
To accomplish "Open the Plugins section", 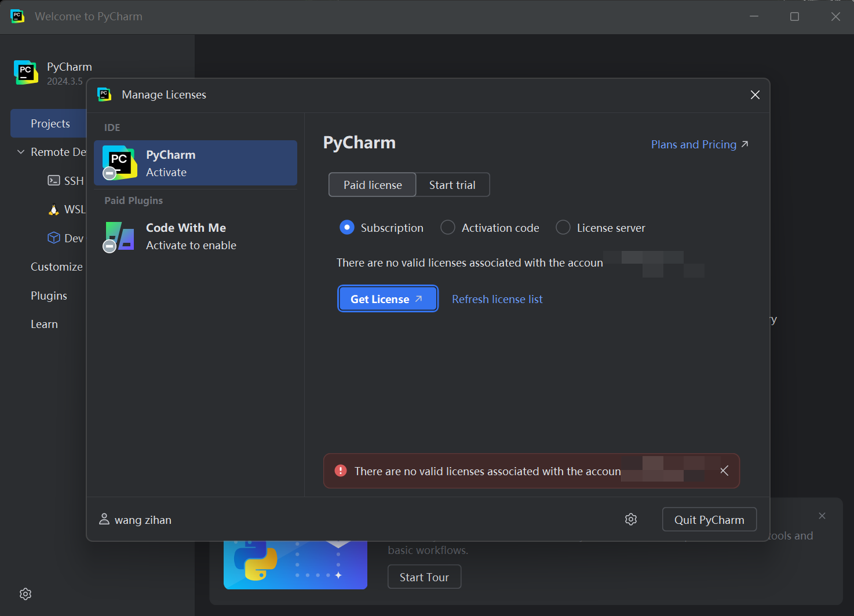I will pyautogui.click(x=49, y=296).
